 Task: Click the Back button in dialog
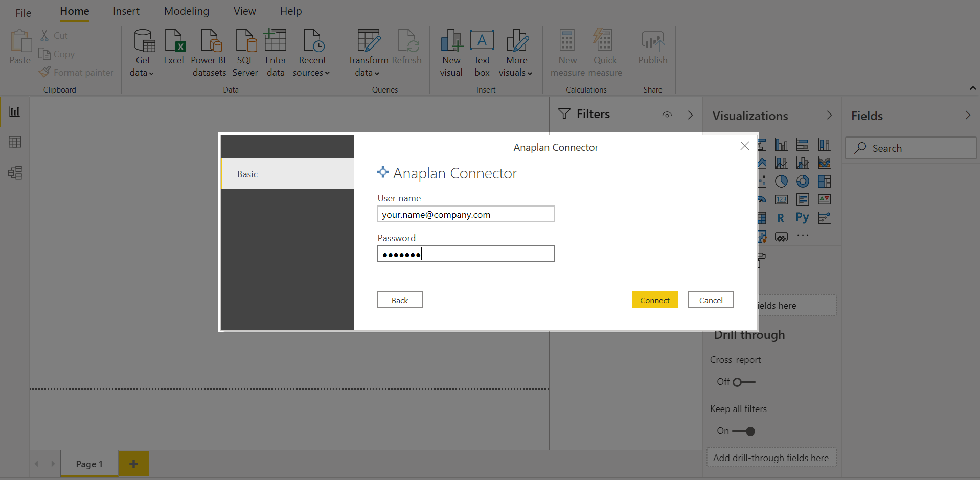click(400, 300)
